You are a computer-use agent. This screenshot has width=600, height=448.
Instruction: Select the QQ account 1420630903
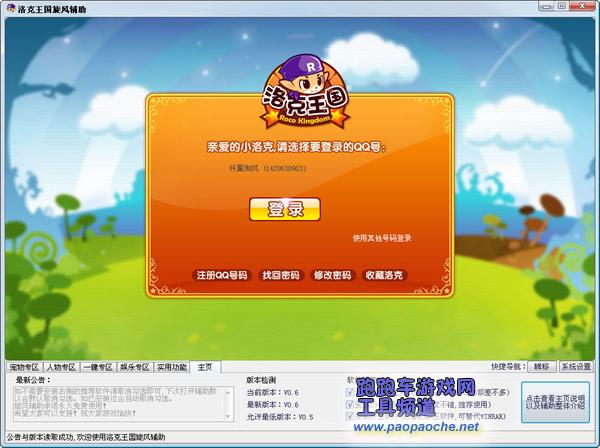point(267,168)
